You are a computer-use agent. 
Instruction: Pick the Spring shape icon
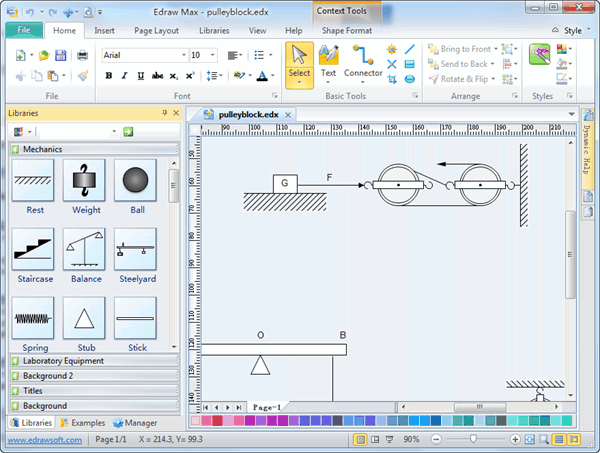35,317
